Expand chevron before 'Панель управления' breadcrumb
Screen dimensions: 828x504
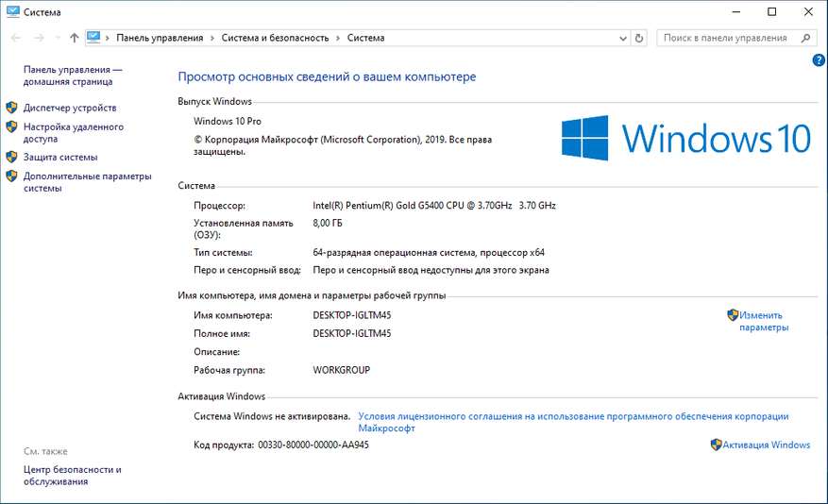[x=108, y=38]
